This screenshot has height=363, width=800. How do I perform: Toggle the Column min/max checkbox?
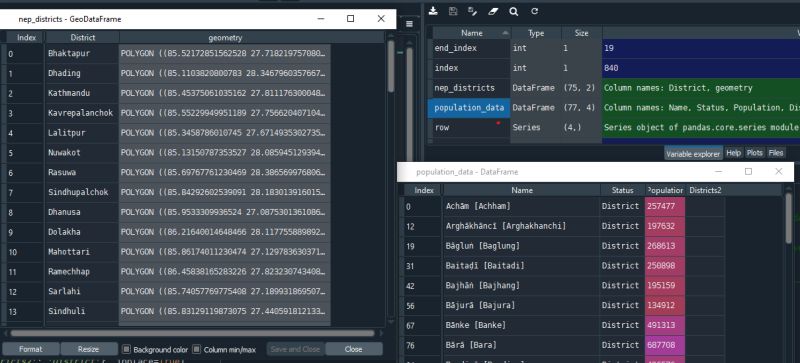(196, 350)
